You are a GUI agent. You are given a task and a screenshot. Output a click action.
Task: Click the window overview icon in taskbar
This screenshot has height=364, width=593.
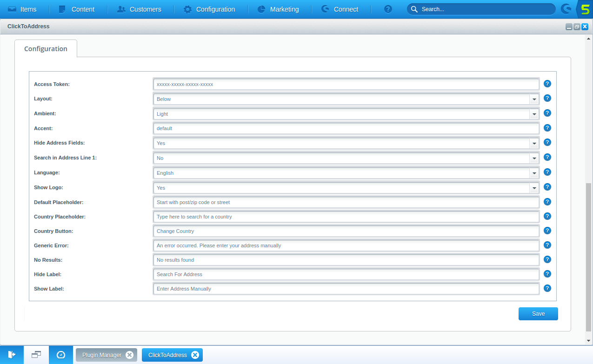(x=36, y=355)
